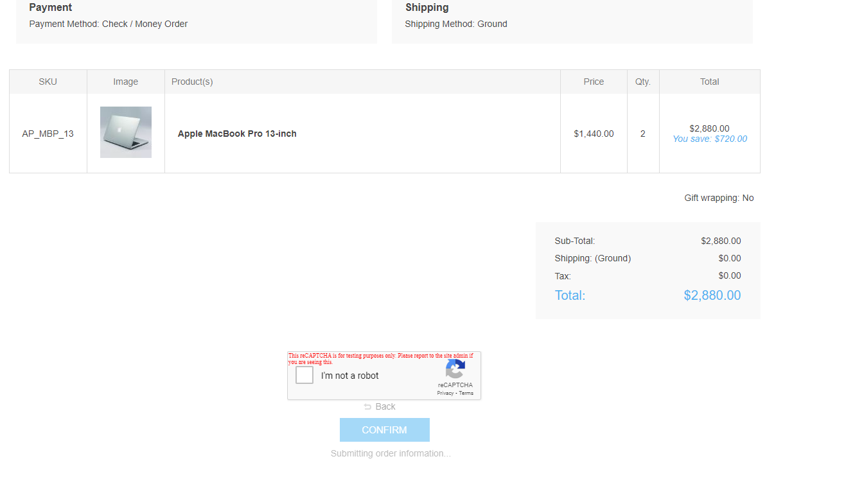846x504 pixels.
Task: Click the Total: $2,880.00 amount
Action: tap(712, 295)
